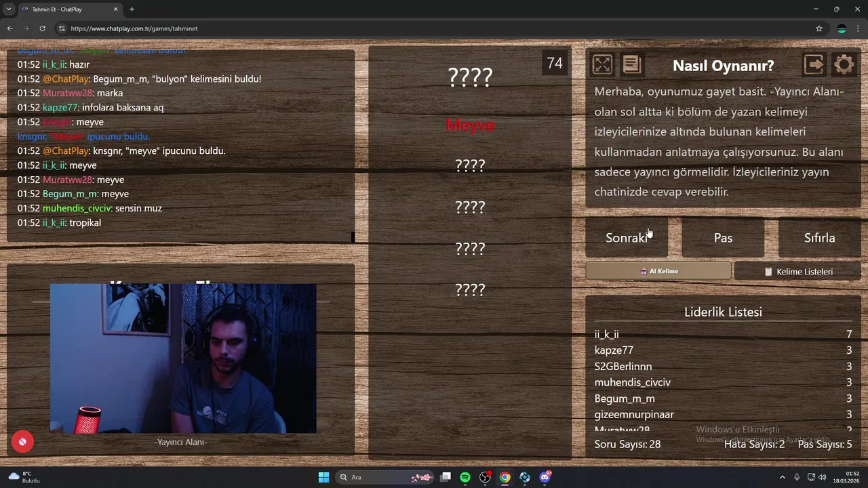The width and height of the screenshot is (868, 488).
Task: Open network settings tray icon
Action: point(811,477)
